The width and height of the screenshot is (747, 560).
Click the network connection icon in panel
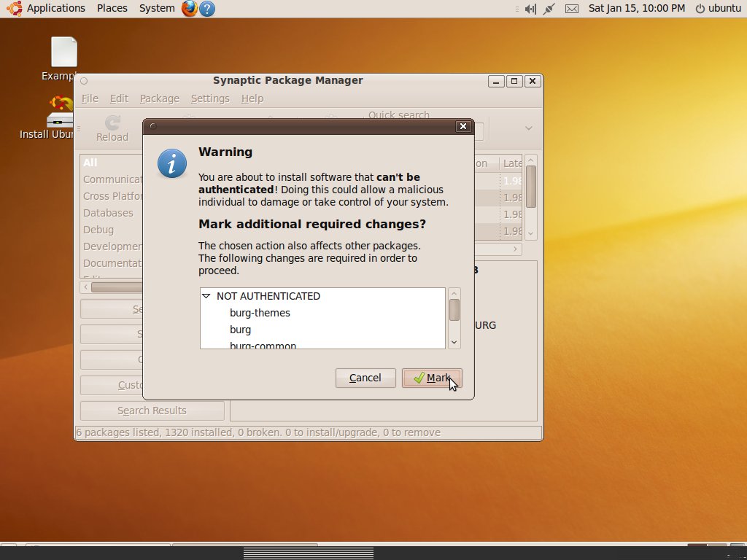[x=549, y=9]
